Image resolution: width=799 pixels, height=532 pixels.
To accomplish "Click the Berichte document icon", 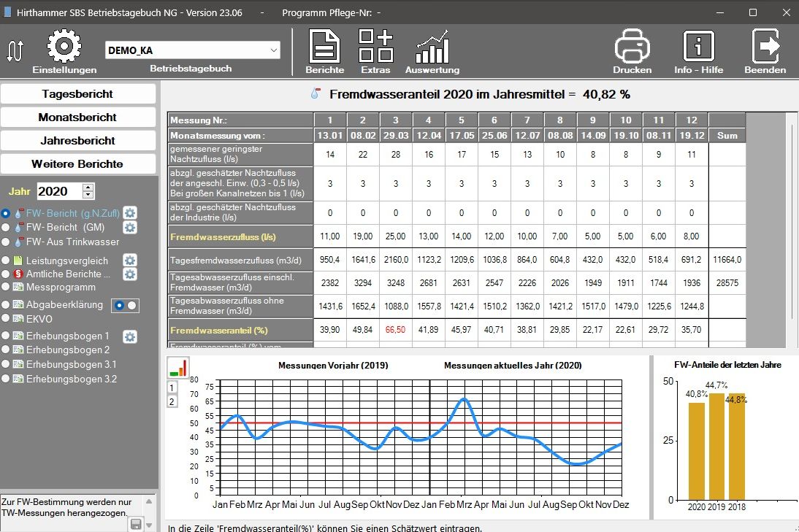I will coord(325,46).
